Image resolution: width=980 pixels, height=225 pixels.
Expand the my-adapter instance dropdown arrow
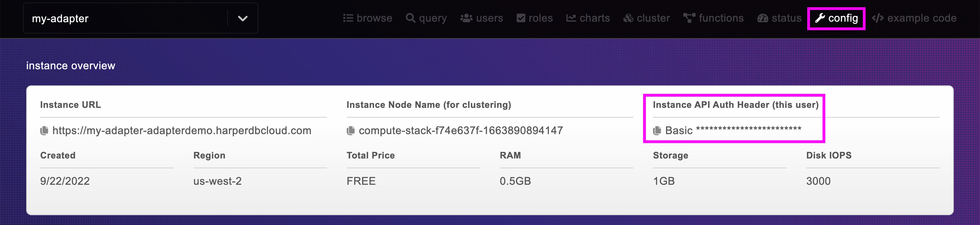243,18
